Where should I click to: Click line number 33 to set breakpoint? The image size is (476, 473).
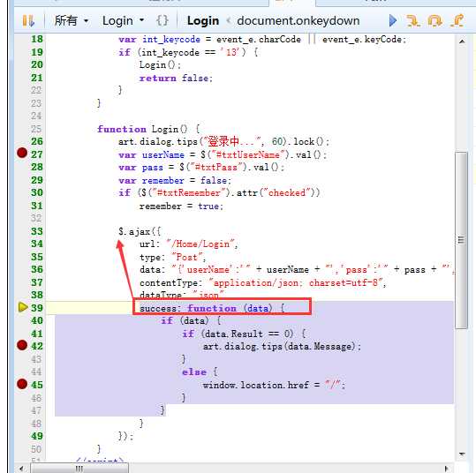37,231
